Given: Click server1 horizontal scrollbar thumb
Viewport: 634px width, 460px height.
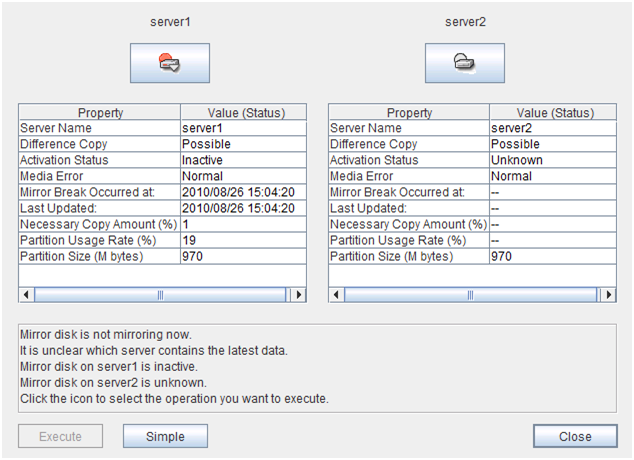Looking at the screenshot, I should 160,295.
